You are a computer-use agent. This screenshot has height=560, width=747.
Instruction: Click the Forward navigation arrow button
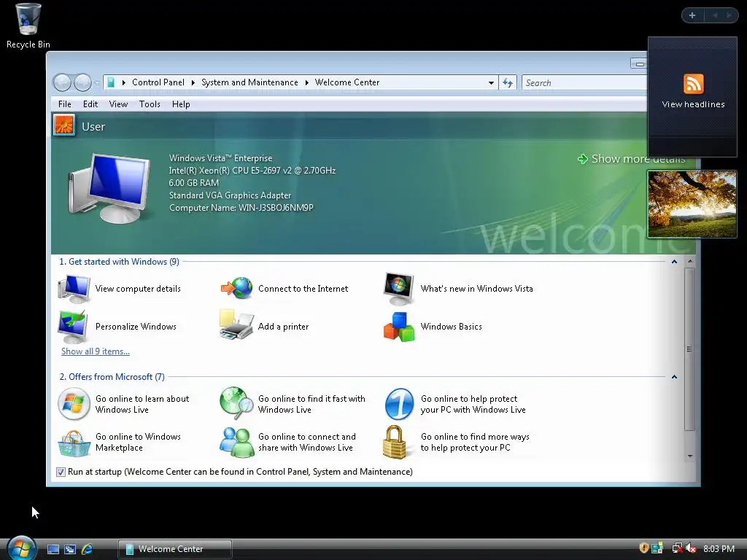[x=82, y=83]
